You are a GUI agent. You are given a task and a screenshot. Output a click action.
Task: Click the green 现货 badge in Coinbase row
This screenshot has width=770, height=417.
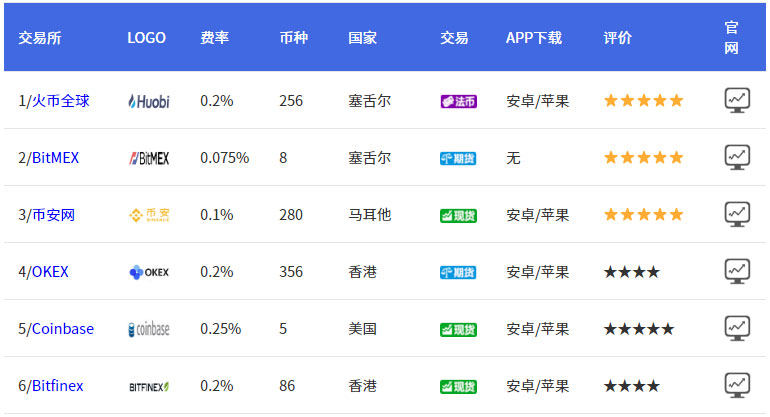click(459, 330)
